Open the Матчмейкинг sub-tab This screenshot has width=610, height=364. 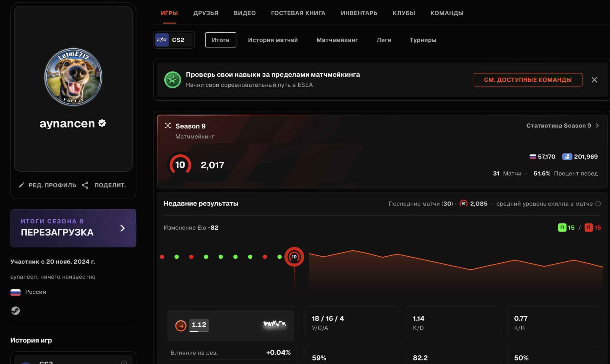coord(337,40)
